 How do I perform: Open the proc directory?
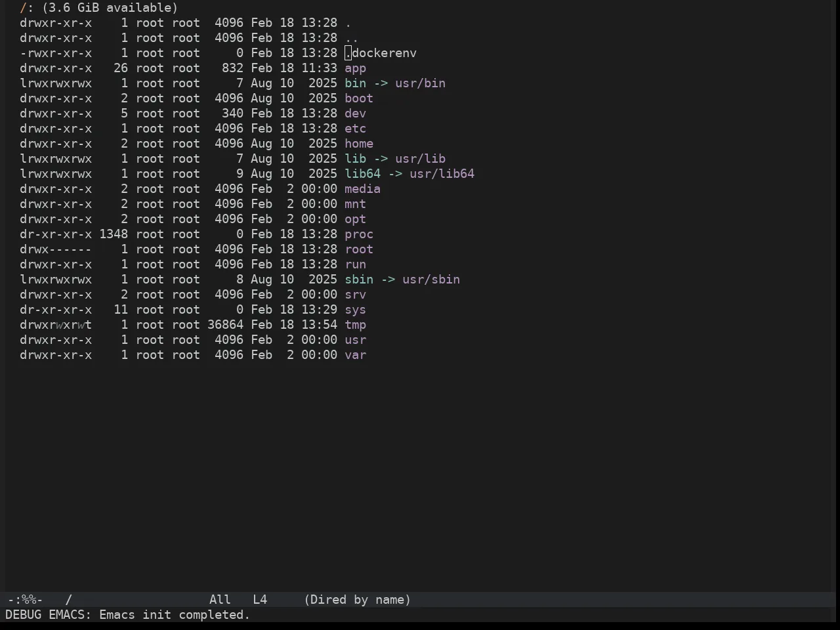click(359, 234)
